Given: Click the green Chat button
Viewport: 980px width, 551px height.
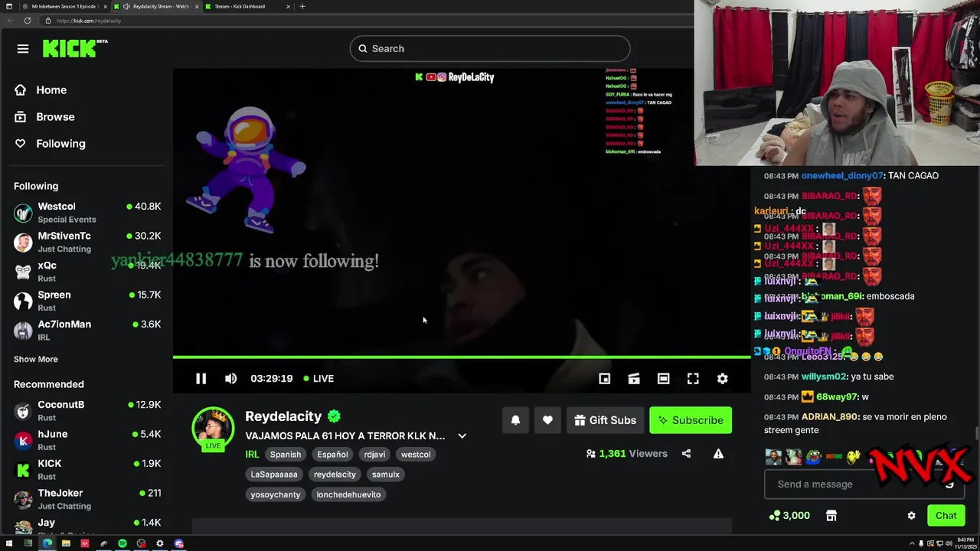Looking at the screenshot, I should [946, 516].
